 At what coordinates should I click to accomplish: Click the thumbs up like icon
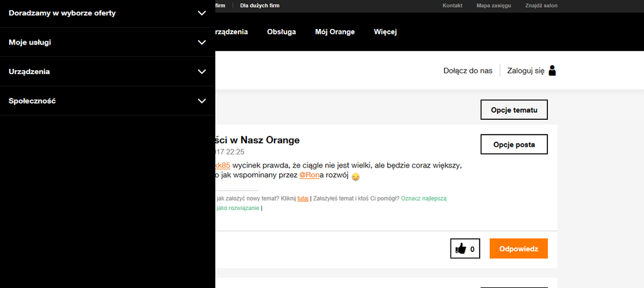[x=461, y=249]
